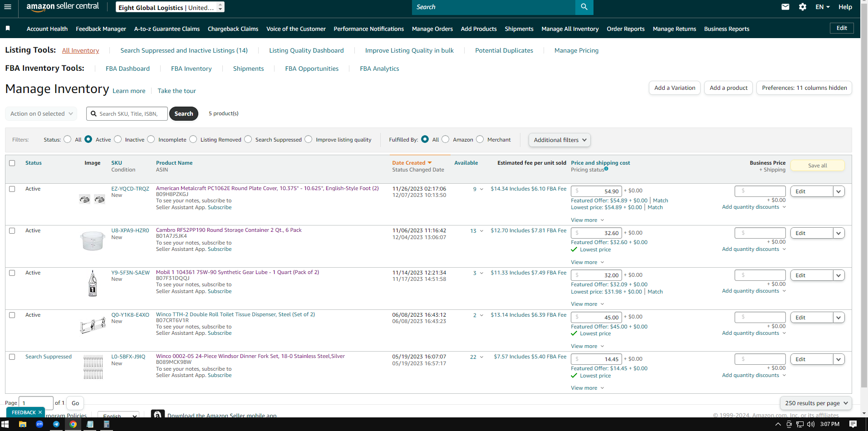Open the Eight Global Logistics account selector
The height and width of the screenshot is (431, 868).
(x=170, y=7)
